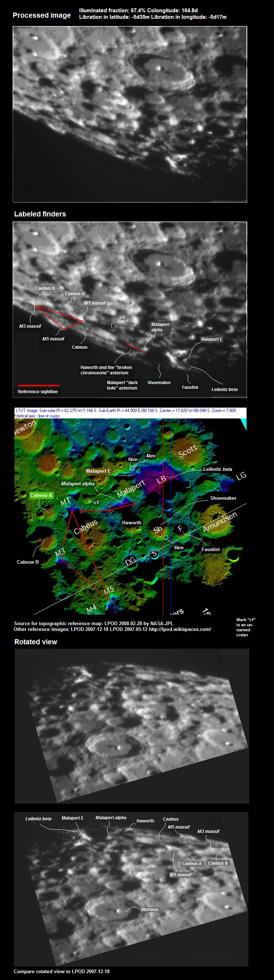Click the Mark "c1" unnamed crater note
The height and width of the screenshot is (980, 274).
pos(245,627)
